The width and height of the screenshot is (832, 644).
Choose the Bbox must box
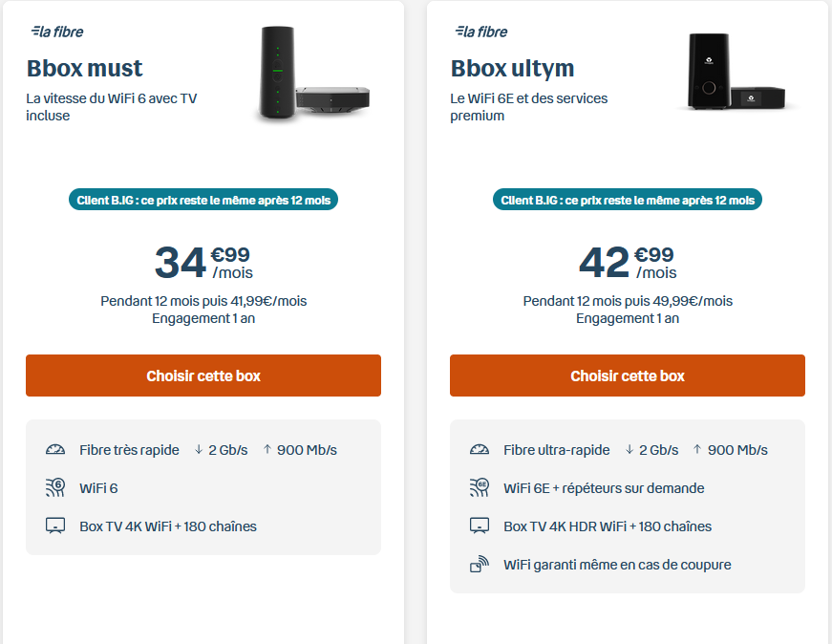pyautogui.click(x=203, y=376)
